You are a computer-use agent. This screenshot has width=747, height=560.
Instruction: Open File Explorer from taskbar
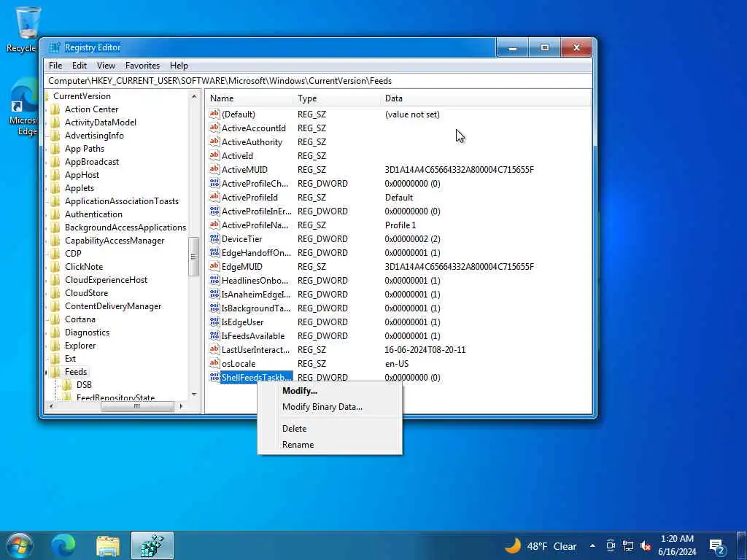(108, 546)
